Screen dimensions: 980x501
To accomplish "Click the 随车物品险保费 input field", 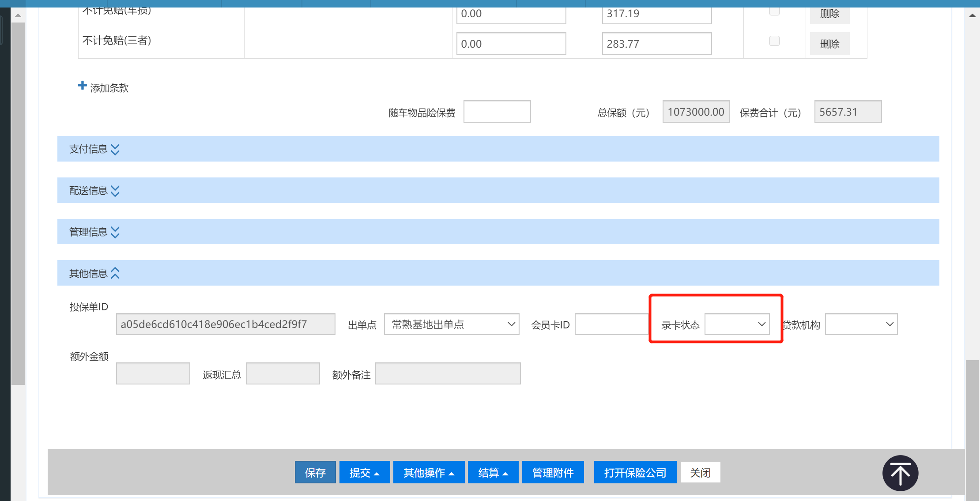I will 497,112.
